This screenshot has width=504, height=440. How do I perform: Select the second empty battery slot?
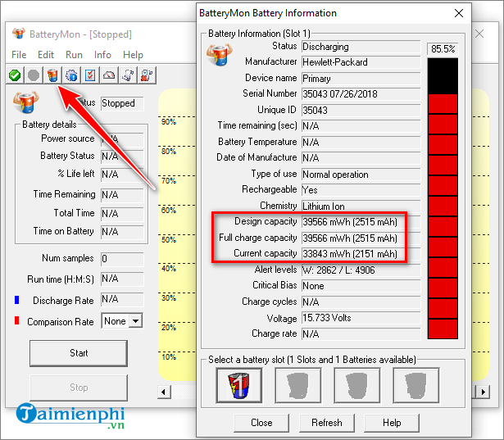(298, 385)
